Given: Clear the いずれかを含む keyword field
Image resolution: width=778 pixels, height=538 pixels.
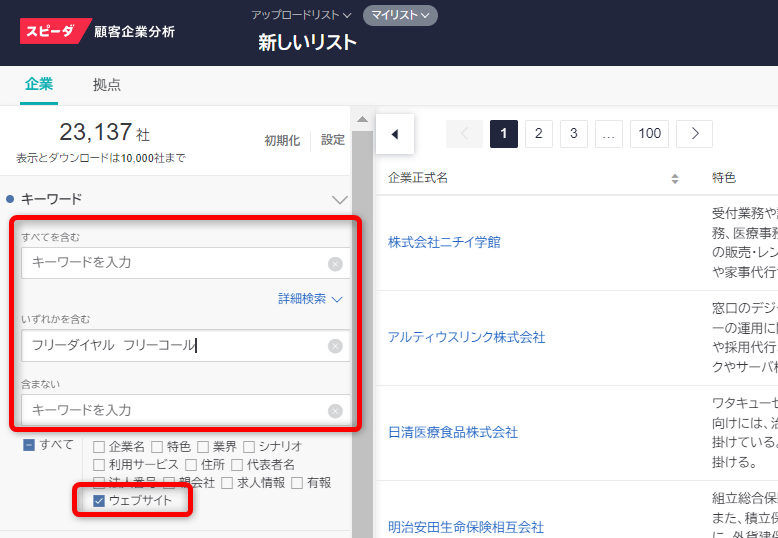Looking at the screenshot, I should pyautogui.click(x=335, y=346).
